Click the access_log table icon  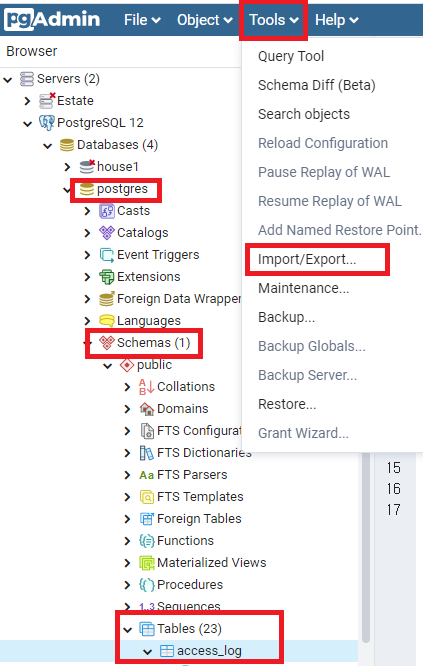[166, 651]
